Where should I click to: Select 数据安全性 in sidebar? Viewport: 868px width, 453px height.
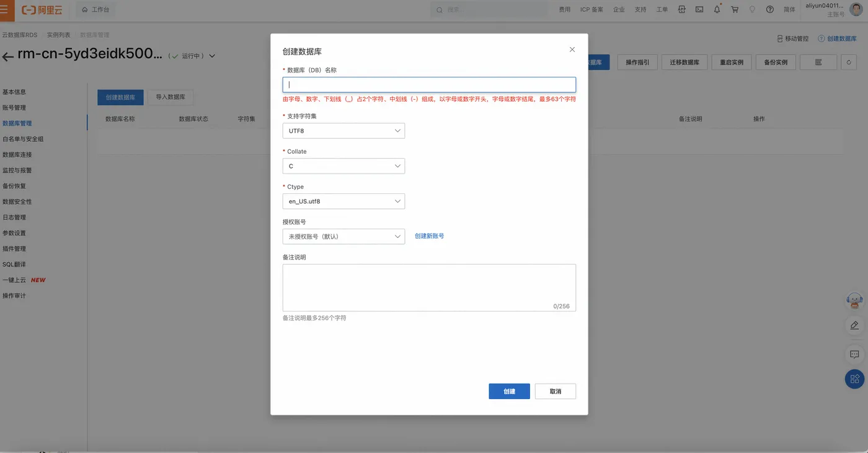click(17, 201)
